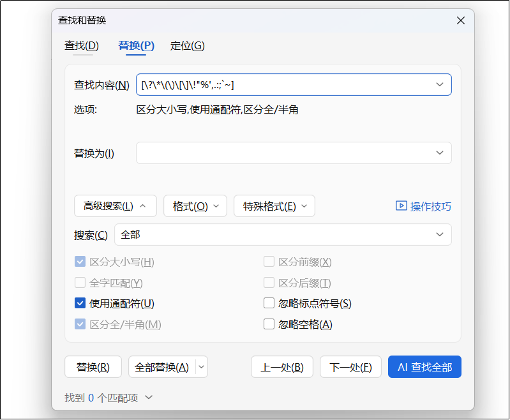Click the 找到 0 个匹配项 status text
This screenshot has width=510, height=420.
[x=101, y=398]
